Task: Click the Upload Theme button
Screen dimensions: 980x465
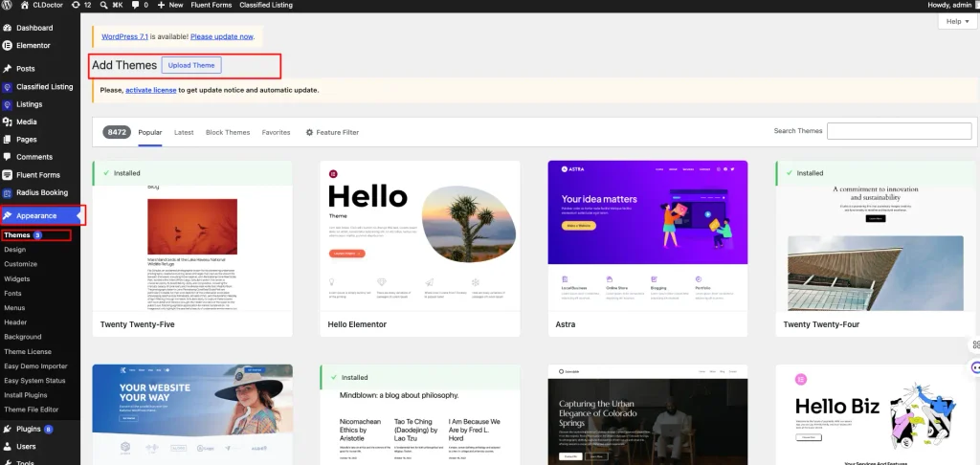Action: pyautogui.click(x=191, y=65)
